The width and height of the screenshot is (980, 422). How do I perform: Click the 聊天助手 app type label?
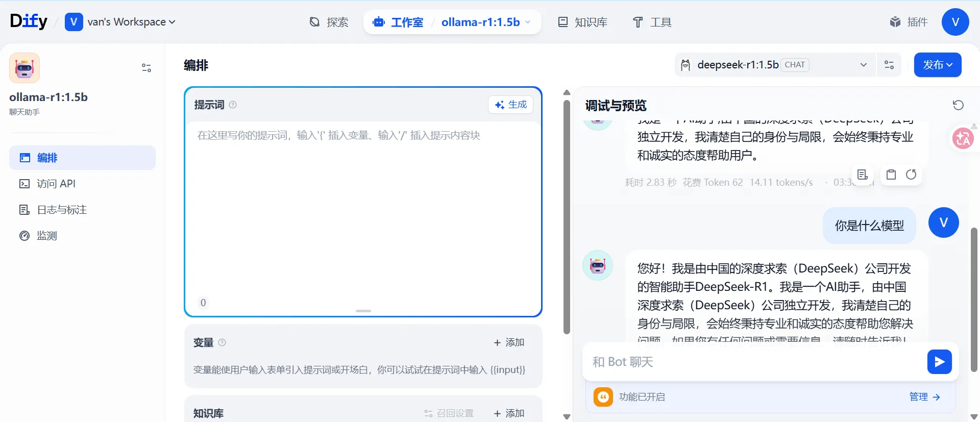tap(24, 112)
